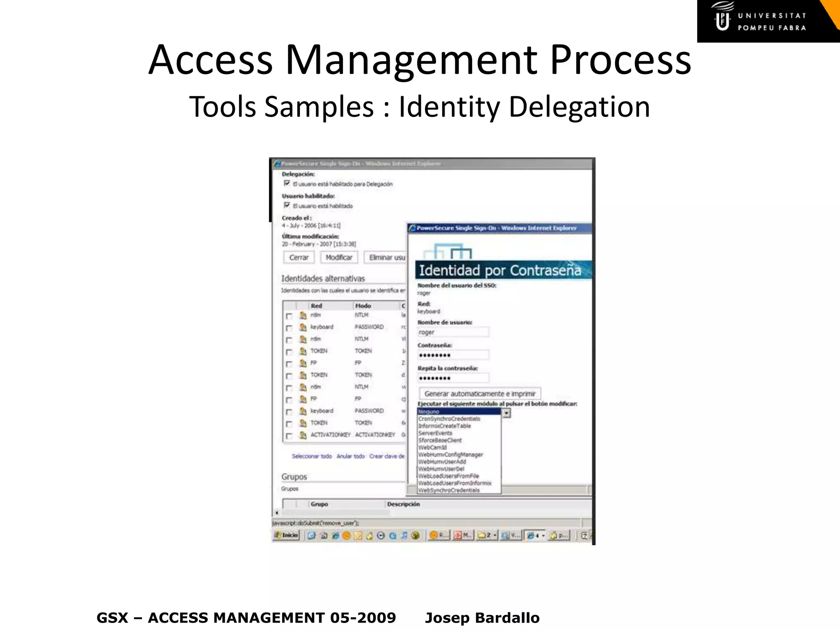Select CronSynchroCredentials in the module list
The image size is (840, 630).
tap(459, 419)
